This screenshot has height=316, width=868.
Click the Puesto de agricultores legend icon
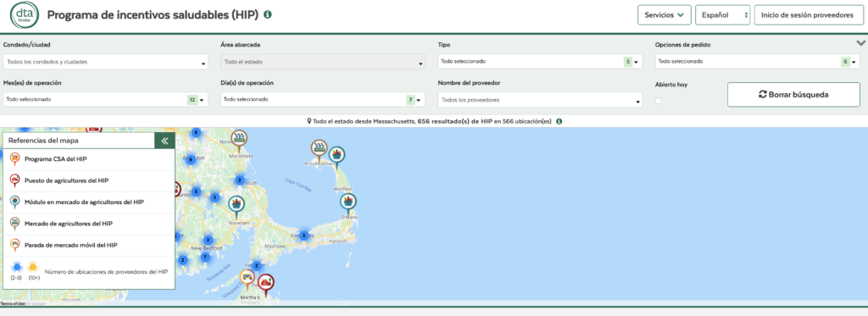[x=15, y=180]
